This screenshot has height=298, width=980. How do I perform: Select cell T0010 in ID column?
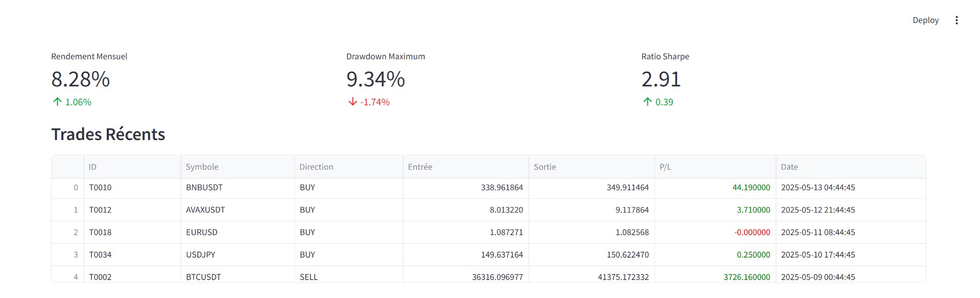(x=132, y=188)
